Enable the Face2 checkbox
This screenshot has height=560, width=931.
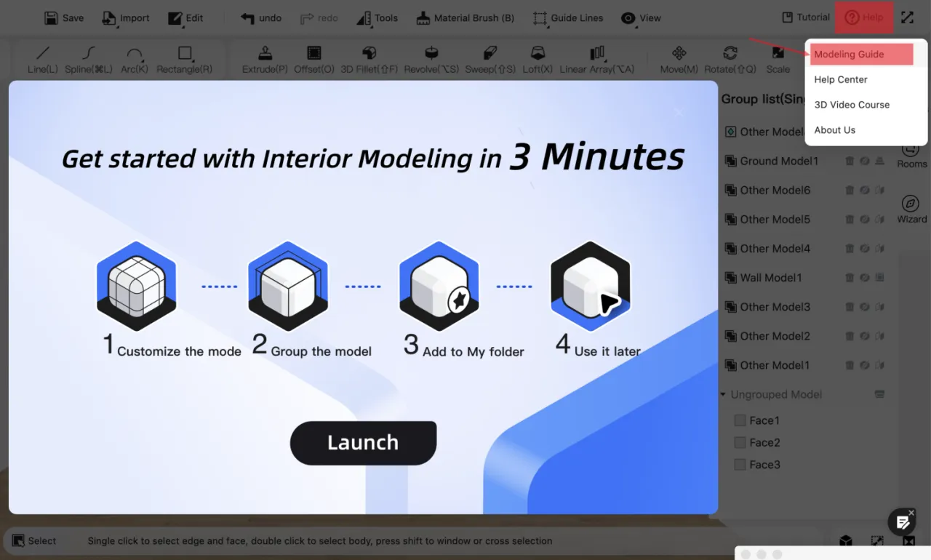point(740,442)
